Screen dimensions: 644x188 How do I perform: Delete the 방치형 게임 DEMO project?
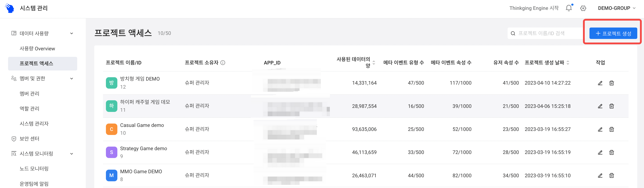(x=611, y=83)
